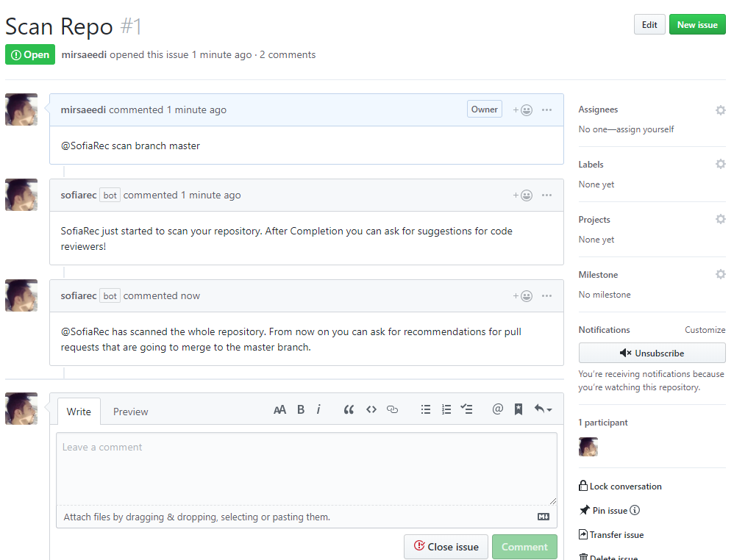This screenshot has width=734, height=560.
Task: Insert a task list
Action: [467, 409]
